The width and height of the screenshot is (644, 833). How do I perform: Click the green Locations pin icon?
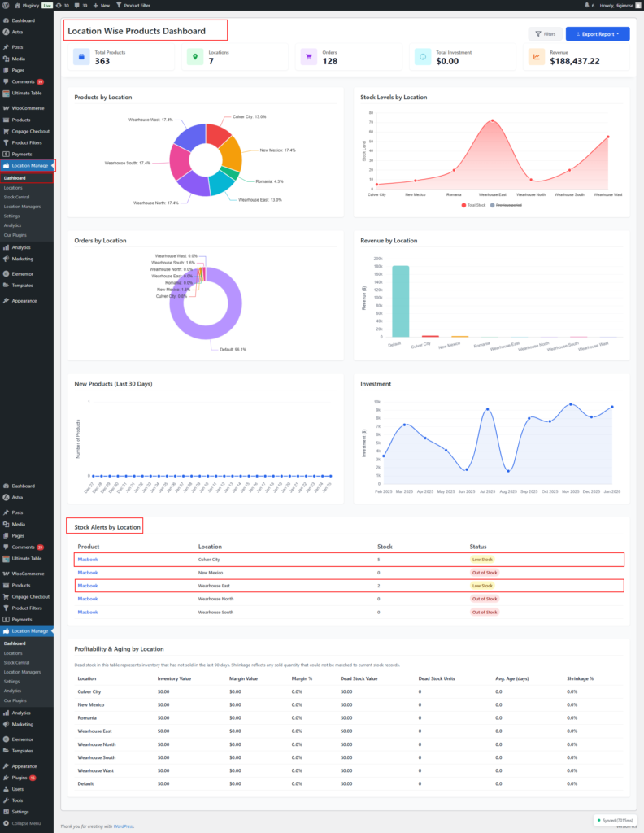coord(194,57)
